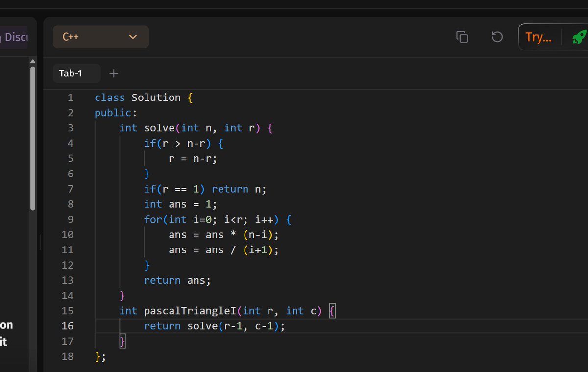
Task: Click 'pascalTriangleI' function name
Action: pos(190,310)
